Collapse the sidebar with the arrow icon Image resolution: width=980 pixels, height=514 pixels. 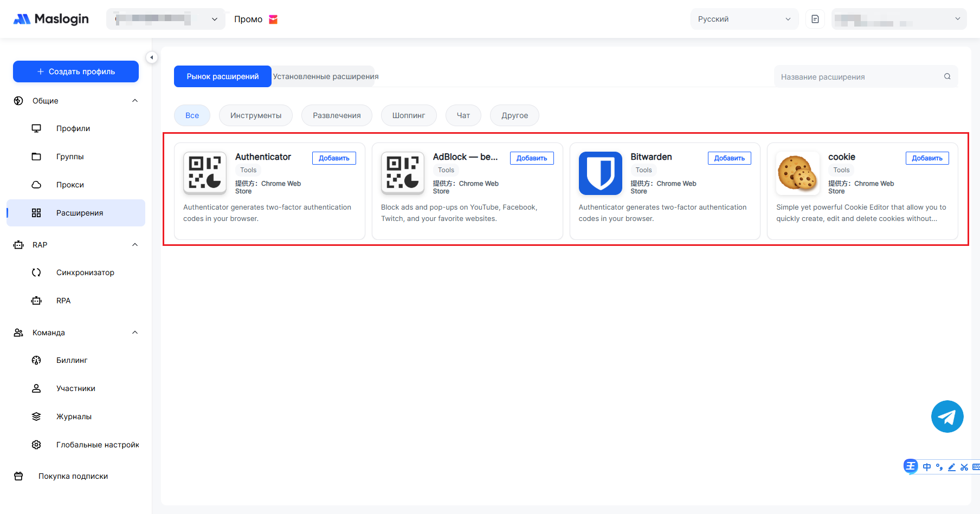tap(152, 57)
